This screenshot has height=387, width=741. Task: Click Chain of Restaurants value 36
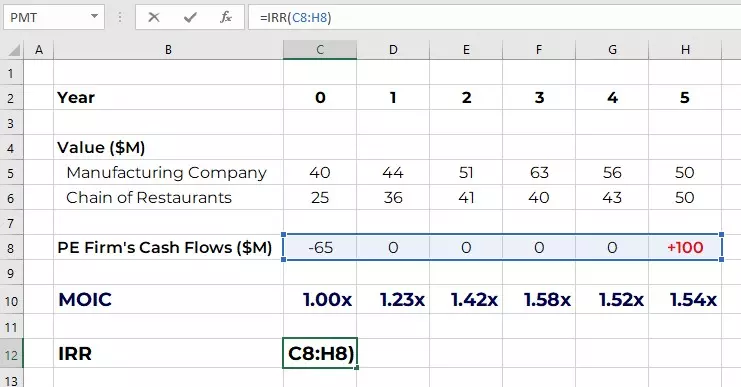393,198
